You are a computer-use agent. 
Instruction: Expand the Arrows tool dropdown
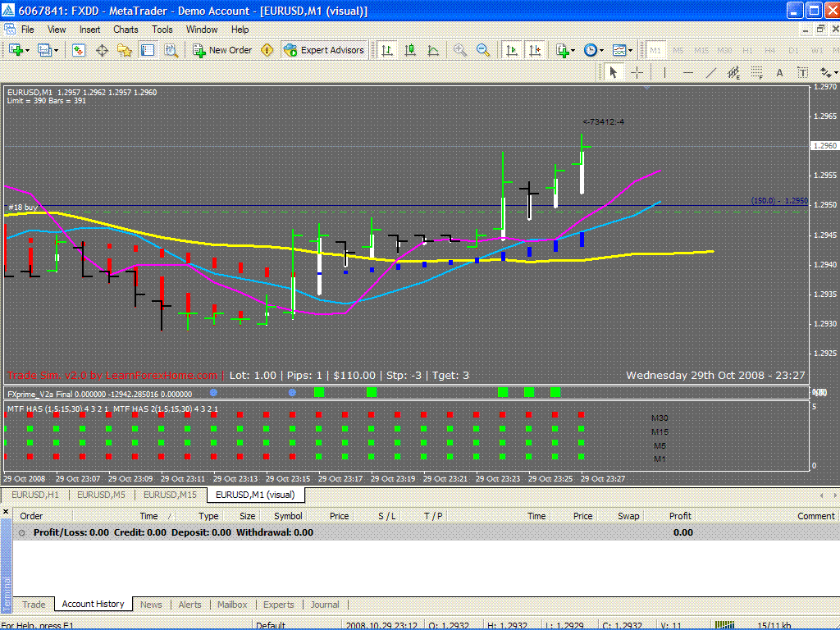click(x=836, y=73)
